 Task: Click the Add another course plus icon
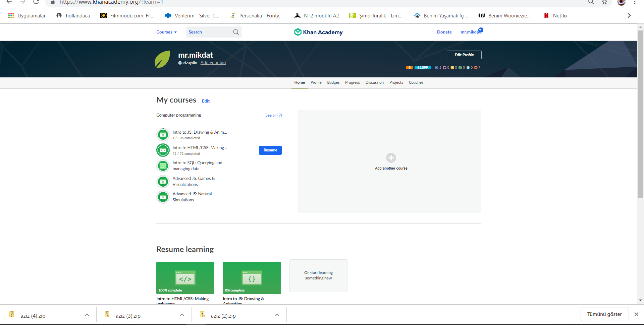(391, 158)
